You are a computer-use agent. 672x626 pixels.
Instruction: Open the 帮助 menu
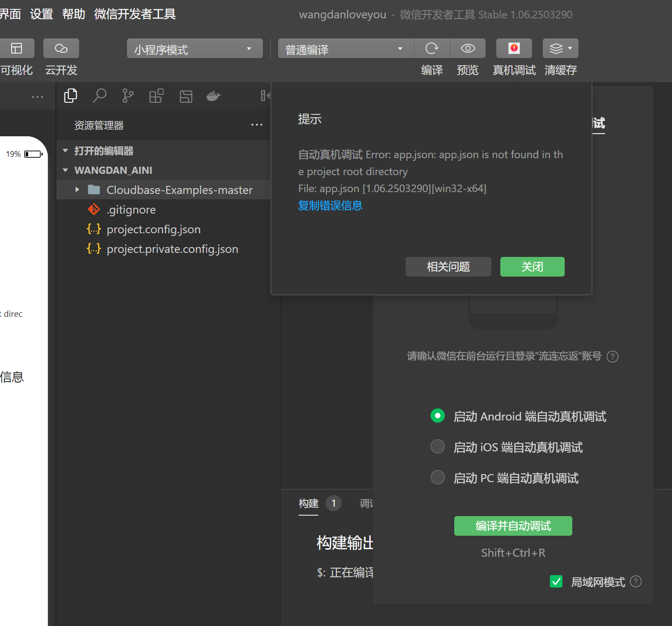[74, 14]
